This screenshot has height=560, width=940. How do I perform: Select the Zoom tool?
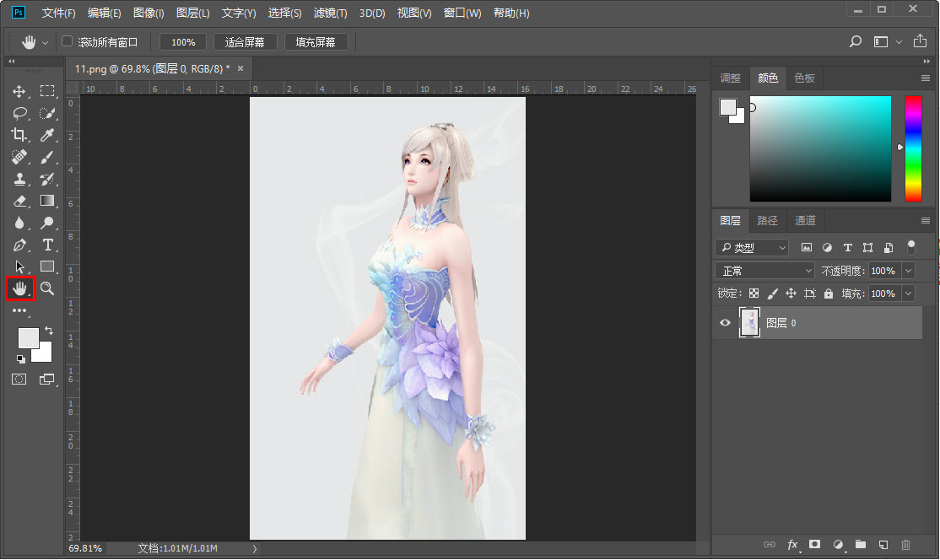(47, 288)
